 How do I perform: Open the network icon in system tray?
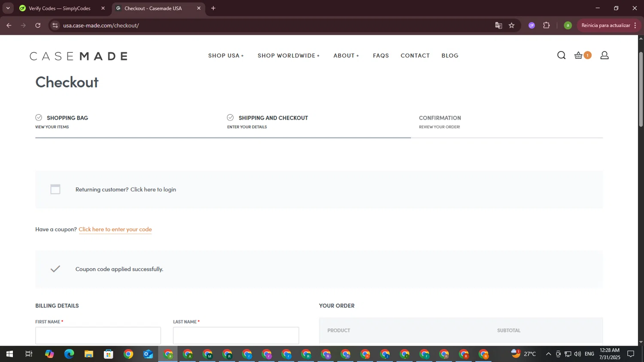coord(568,354)
